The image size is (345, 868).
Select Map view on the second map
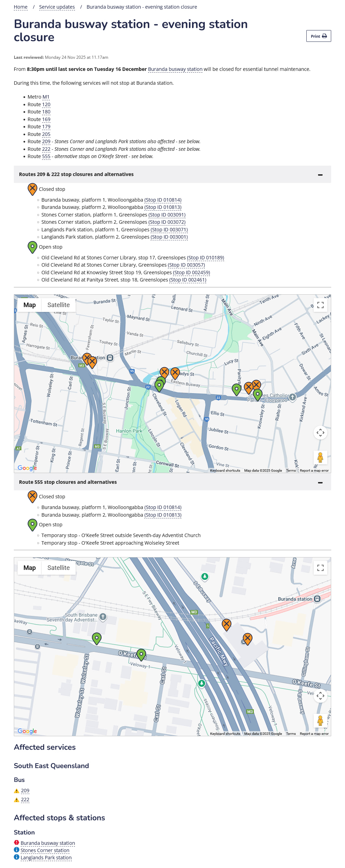[x=30, y=568]
